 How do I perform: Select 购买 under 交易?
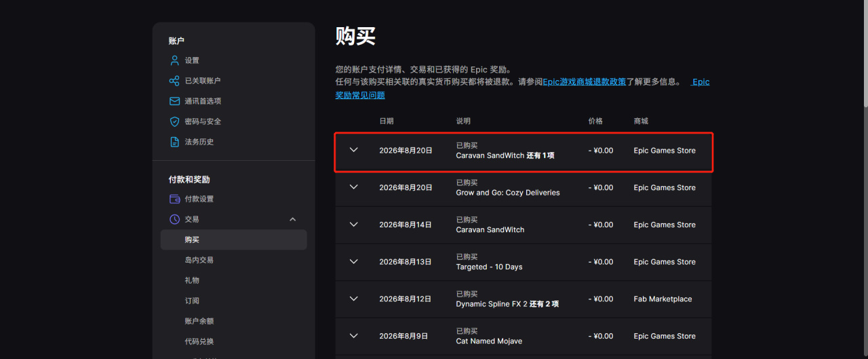click(234, 240)
